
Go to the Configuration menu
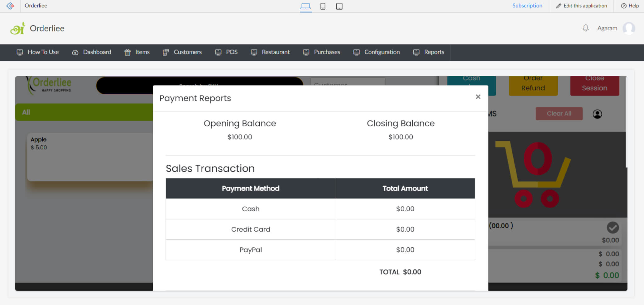(382, 52)
